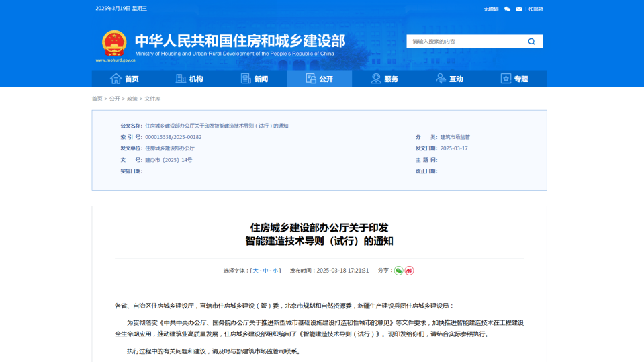Click the WeChat icon in top bar
The image size is (644, 362).
[x=507, y=9]
